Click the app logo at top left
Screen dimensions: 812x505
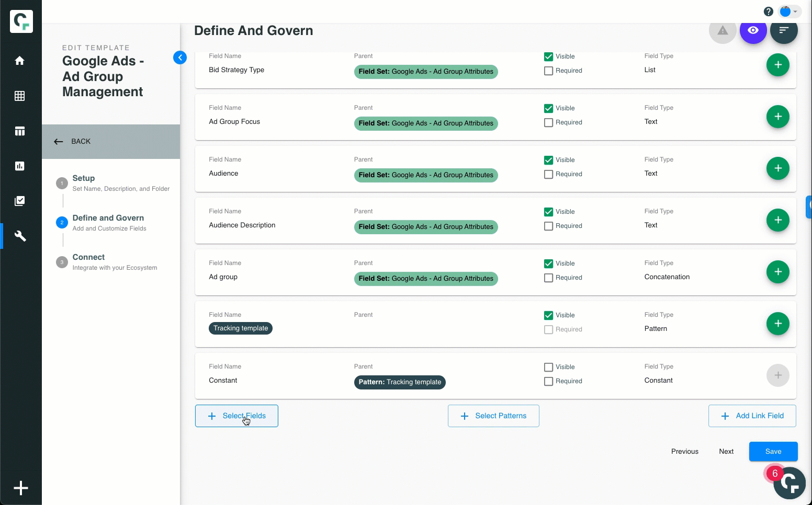pyautogui.click(x=21, y=21)
